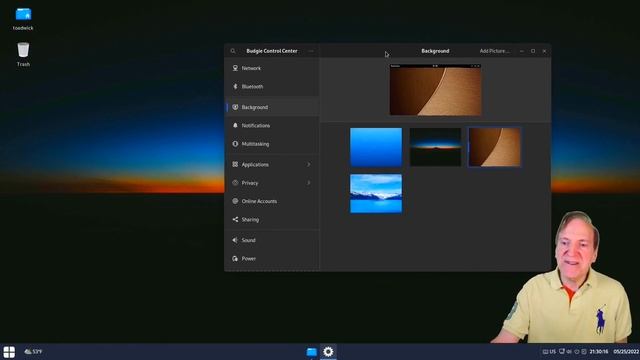Open the toadwick home folder on desktop

23,19
